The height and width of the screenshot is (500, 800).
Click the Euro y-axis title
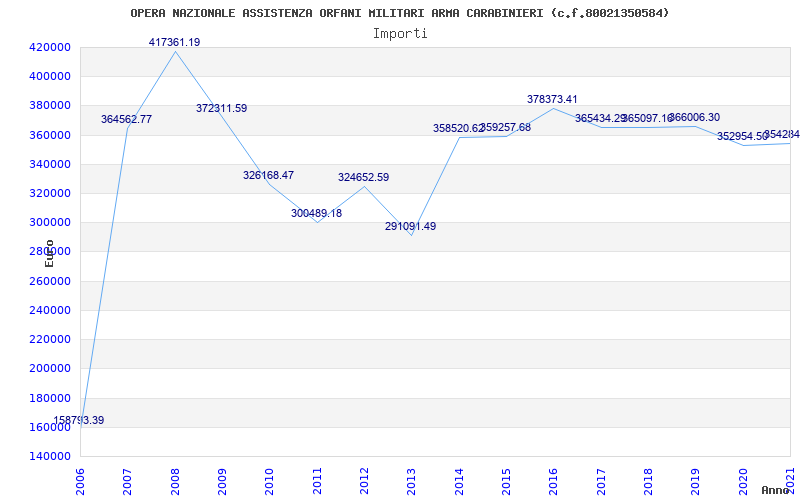pos(49,253)
